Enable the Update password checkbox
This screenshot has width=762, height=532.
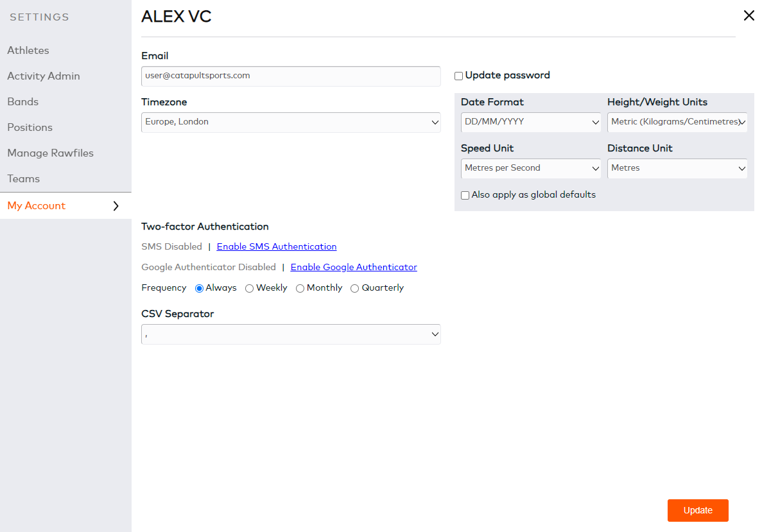click(459, 76)
